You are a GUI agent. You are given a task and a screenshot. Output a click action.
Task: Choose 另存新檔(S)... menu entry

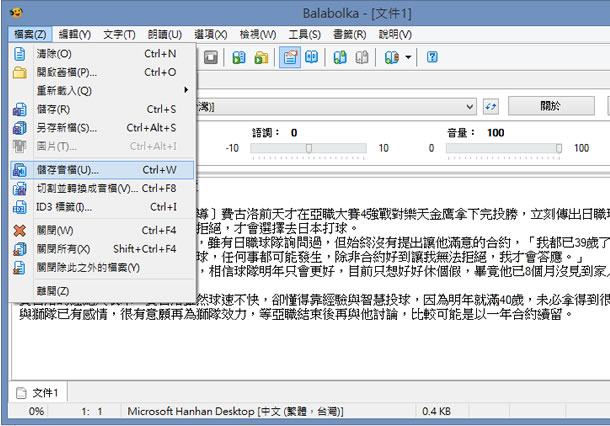(102, 128)
